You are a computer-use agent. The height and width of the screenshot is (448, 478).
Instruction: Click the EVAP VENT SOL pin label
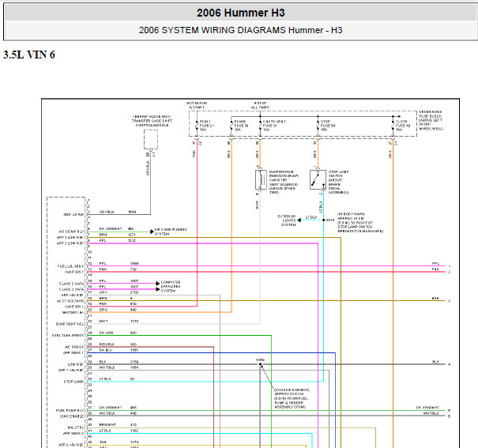70,324
